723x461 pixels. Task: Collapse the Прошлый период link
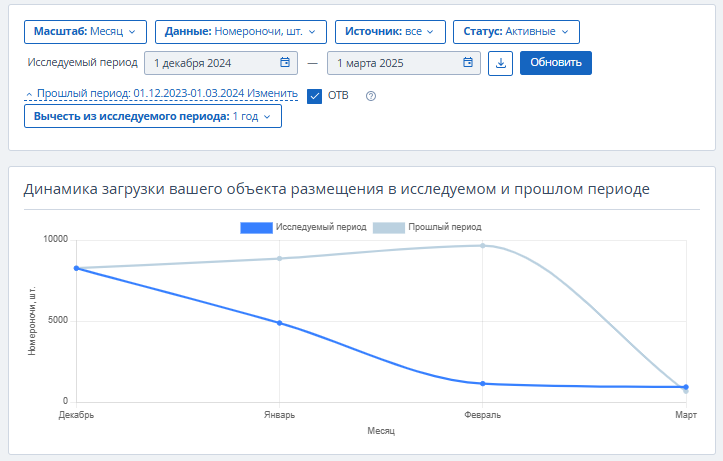coord(161,94)
